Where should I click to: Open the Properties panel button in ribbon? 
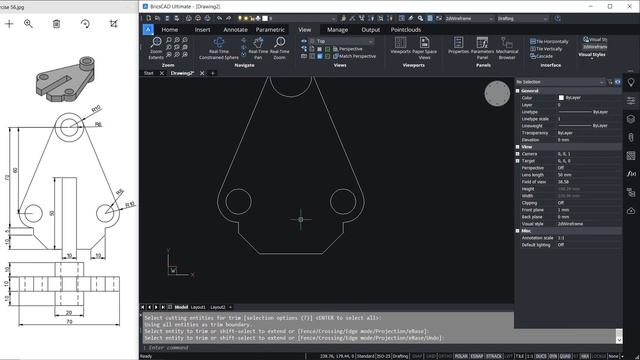[458, 46]
